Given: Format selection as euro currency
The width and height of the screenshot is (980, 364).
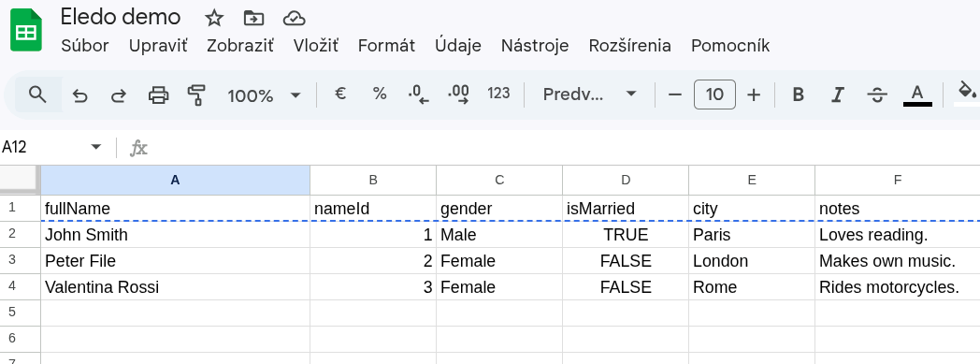Looking at the screenshot, I should pos(340,94).
